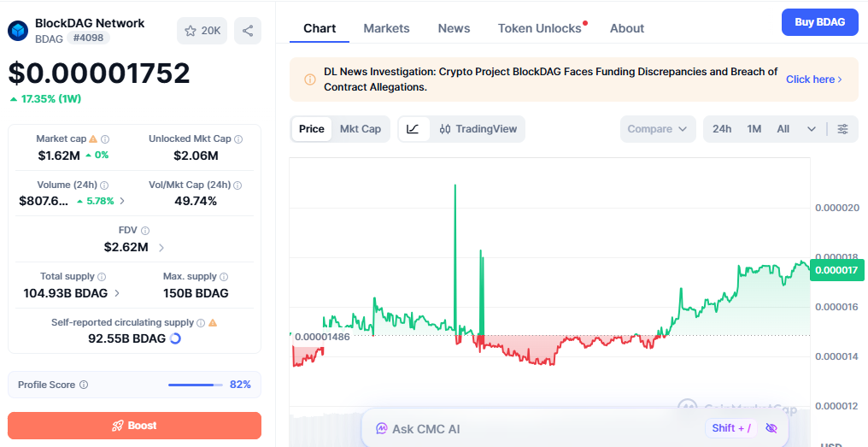Click the Ask CMC AI chat icon
The image size is (868, 447).
381,429
